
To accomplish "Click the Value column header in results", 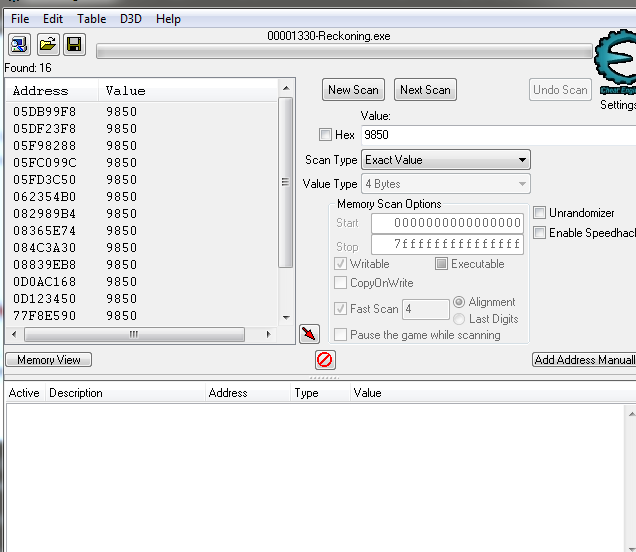I will 187,90.
